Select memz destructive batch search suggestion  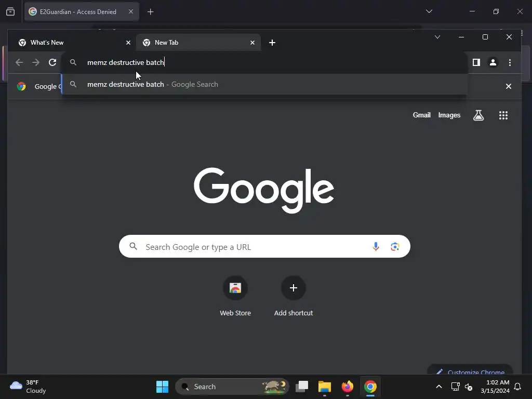[x=264, y=85]
